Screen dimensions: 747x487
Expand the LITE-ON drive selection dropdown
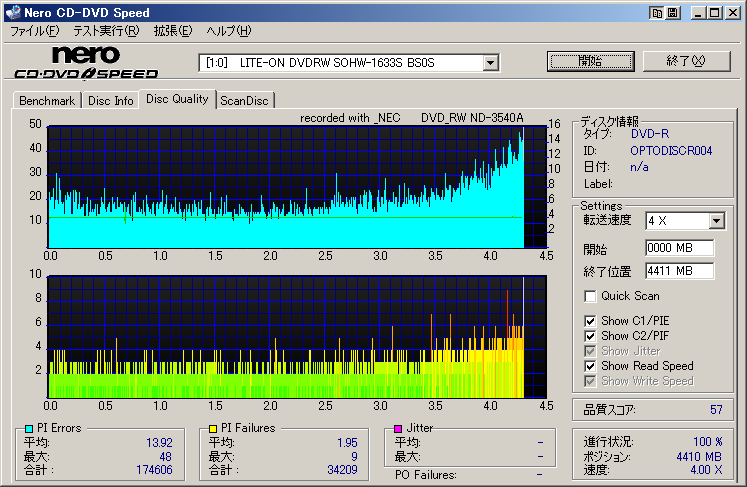pyautogui.click(x=490, y=62)
